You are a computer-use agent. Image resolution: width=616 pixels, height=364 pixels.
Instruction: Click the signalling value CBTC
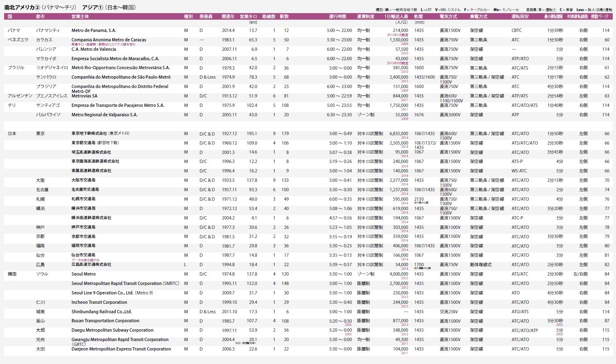(517, 31)
